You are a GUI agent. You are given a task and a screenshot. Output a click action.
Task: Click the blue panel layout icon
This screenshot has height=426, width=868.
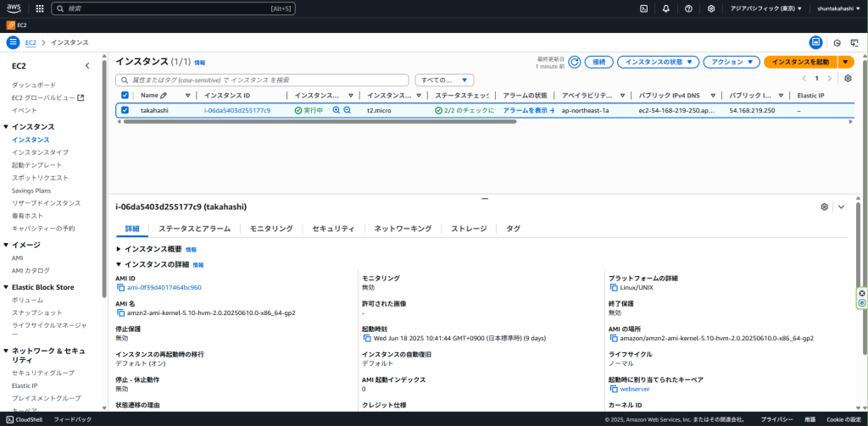point(815,42)
